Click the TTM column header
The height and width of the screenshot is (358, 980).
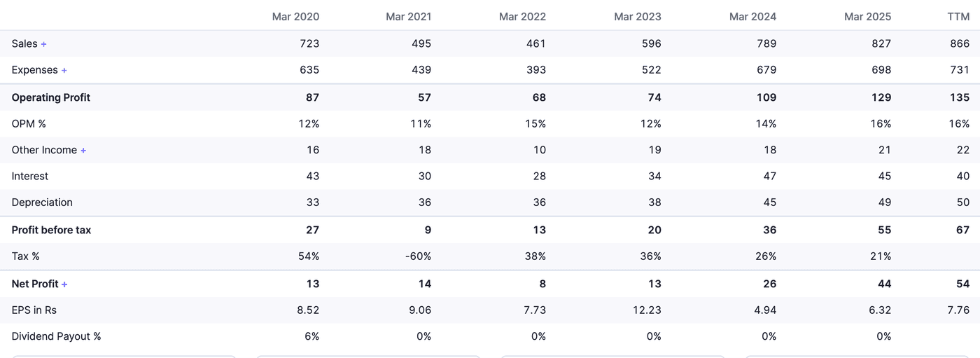[958, 17]
